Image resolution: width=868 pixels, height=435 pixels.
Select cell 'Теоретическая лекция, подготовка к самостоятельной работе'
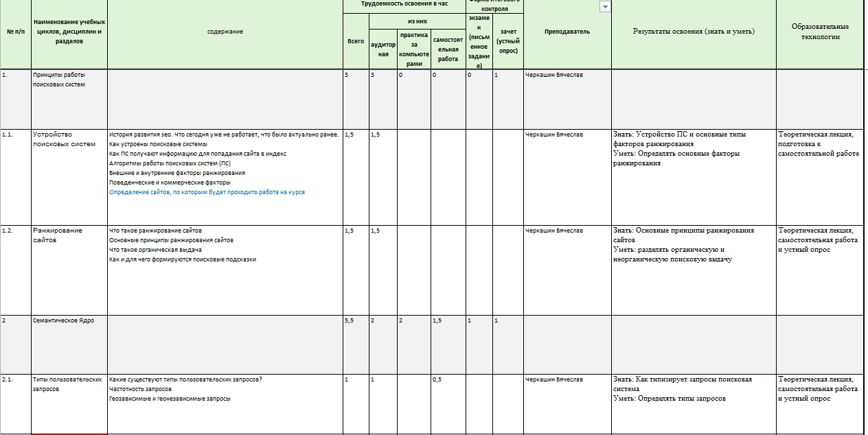[x=820, y=176]
